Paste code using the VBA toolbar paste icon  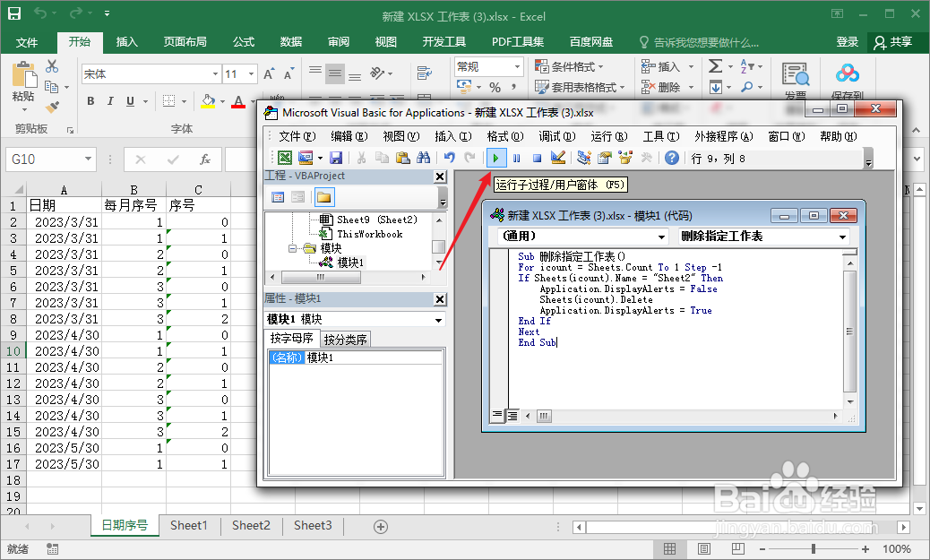402,158
